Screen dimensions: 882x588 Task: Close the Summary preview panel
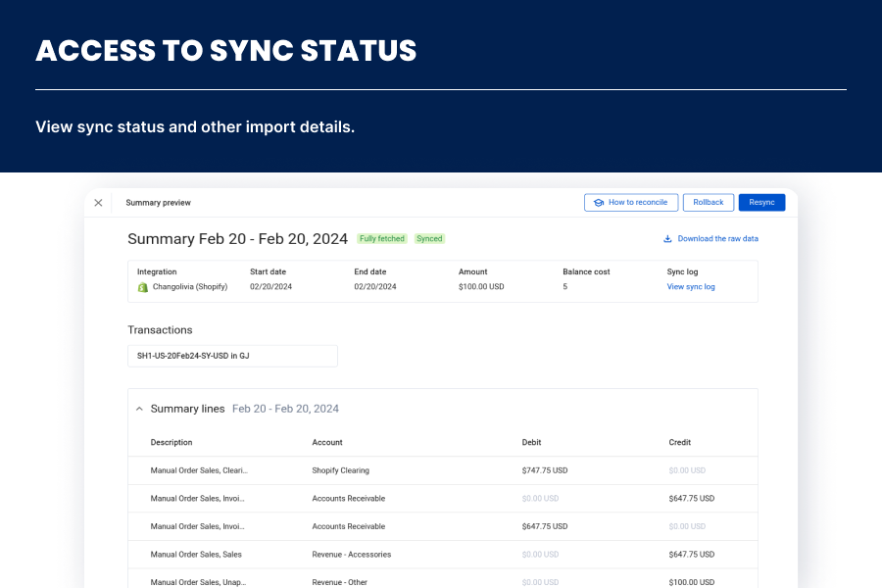[98, 203]
